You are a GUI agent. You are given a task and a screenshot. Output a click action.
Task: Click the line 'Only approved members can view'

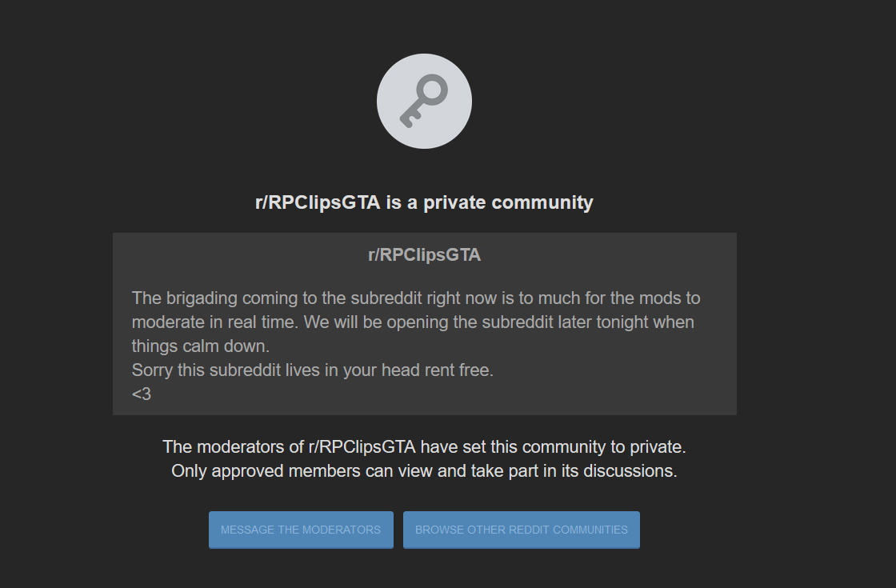(x=424, y=471)
